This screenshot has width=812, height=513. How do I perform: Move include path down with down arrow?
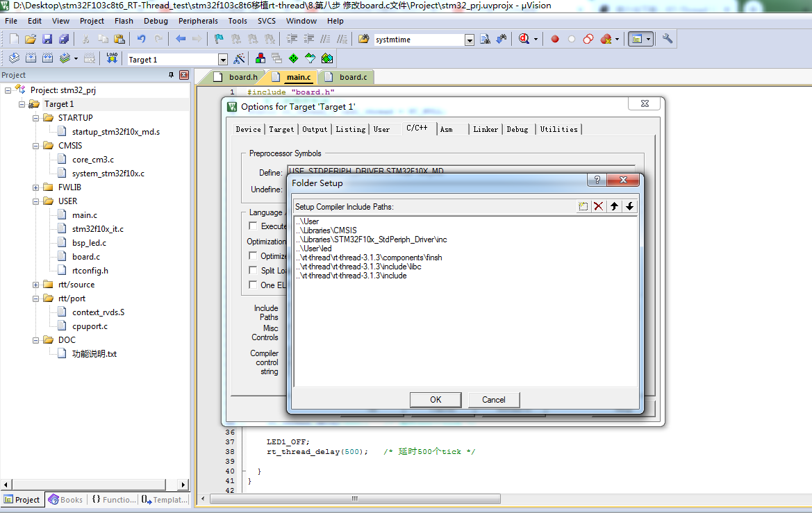630,207
